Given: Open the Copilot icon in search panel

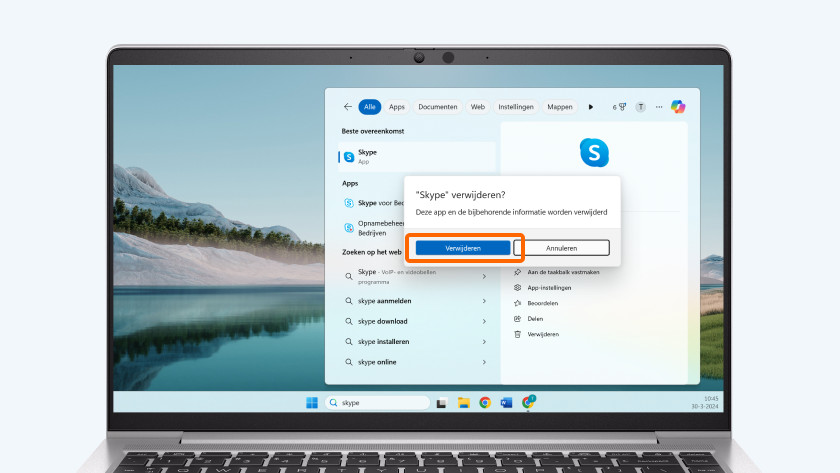Looking at the screenshot, I should tap(678, 106).
